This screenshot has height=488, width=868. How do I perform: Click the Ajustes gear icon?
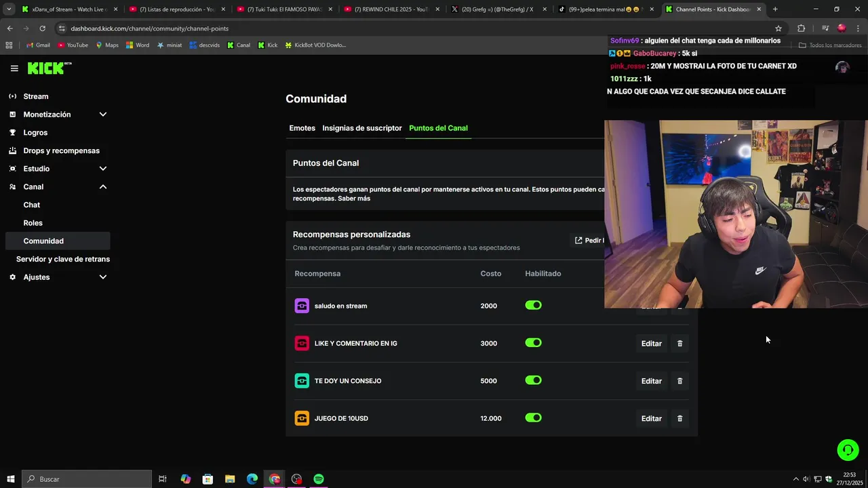point(12,277)
